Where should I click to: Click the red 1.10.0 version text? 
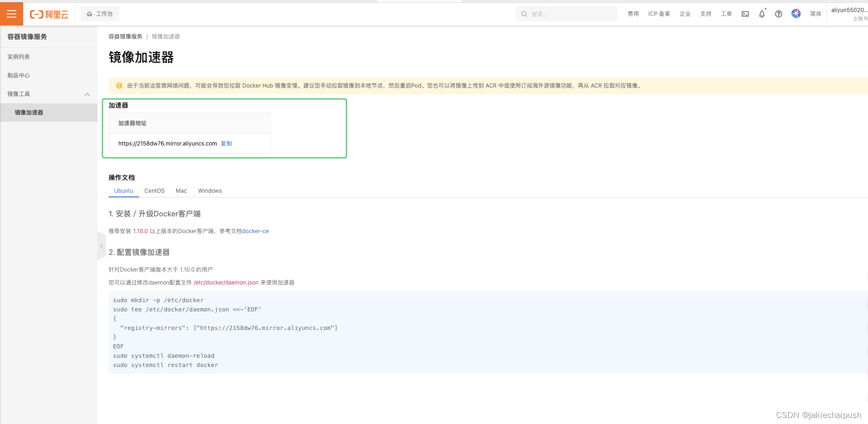[141, 231]
